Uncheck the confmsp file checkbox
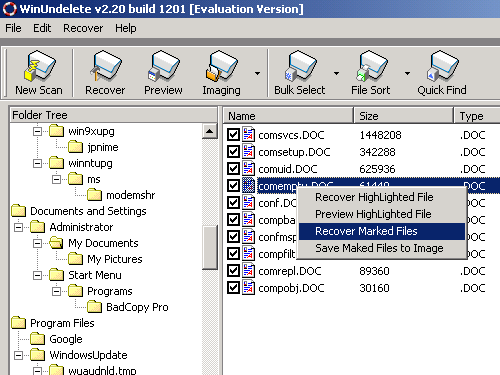 tap(233, 237)
